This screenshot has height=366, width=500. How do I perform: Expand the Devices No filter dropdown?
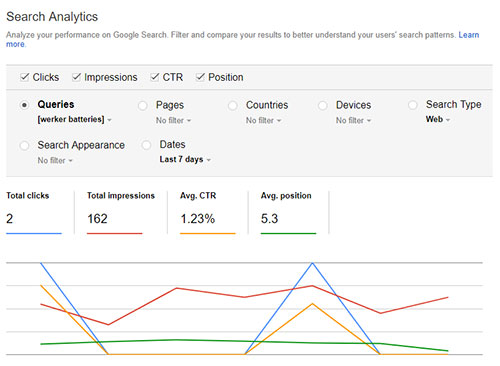353,120
